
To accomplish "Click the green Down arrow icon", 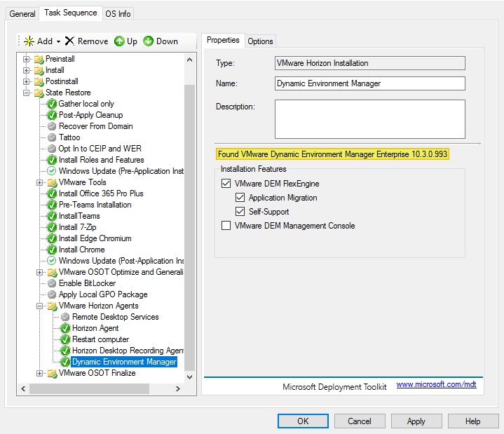I will click(x=149, y=41).
